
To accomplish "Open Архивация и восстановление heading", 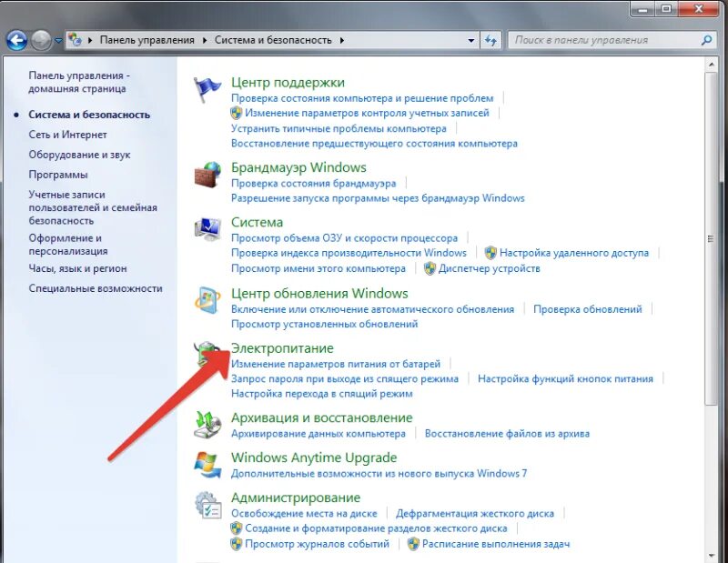I will (x=322, y=417).
